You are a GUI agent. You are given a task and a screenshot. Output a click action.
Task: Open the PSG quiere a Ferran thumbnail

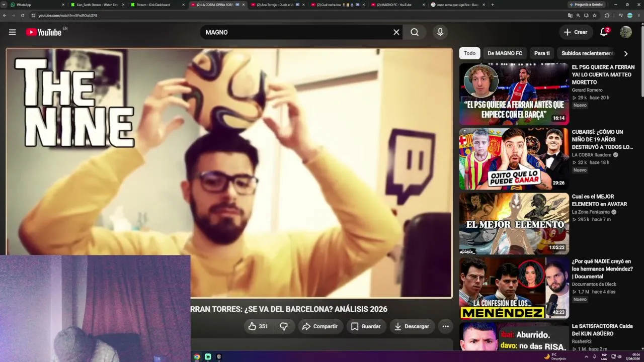(514, 94)
